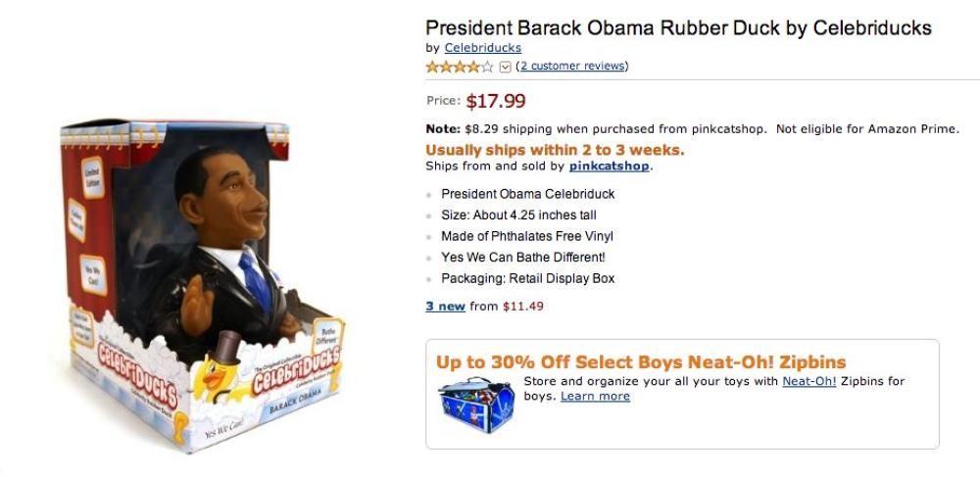Click the $11.49 new offer price
The image size is (980, 477).
click(522, 306)
